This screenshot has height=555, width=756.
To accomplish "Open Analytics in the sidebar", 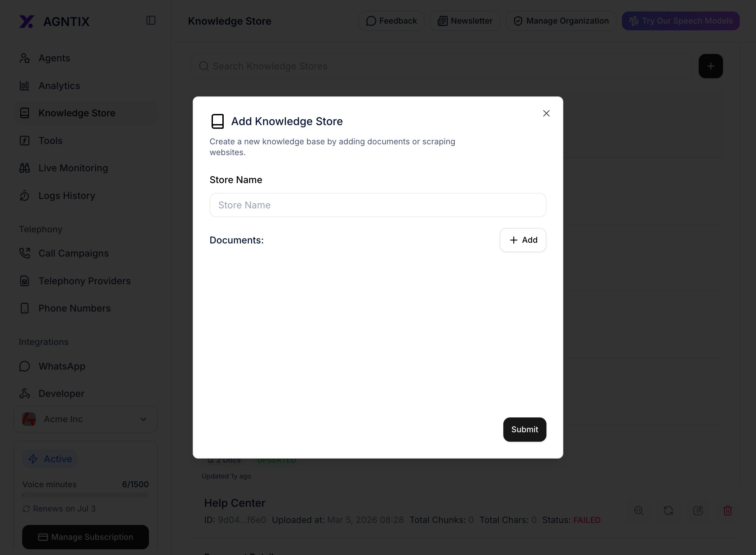I will click(x=85, y=86).
